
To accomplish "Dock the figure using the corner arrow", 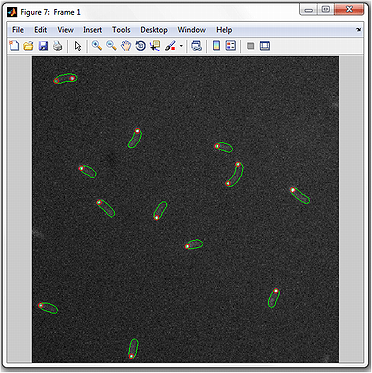I will [359, 30].
